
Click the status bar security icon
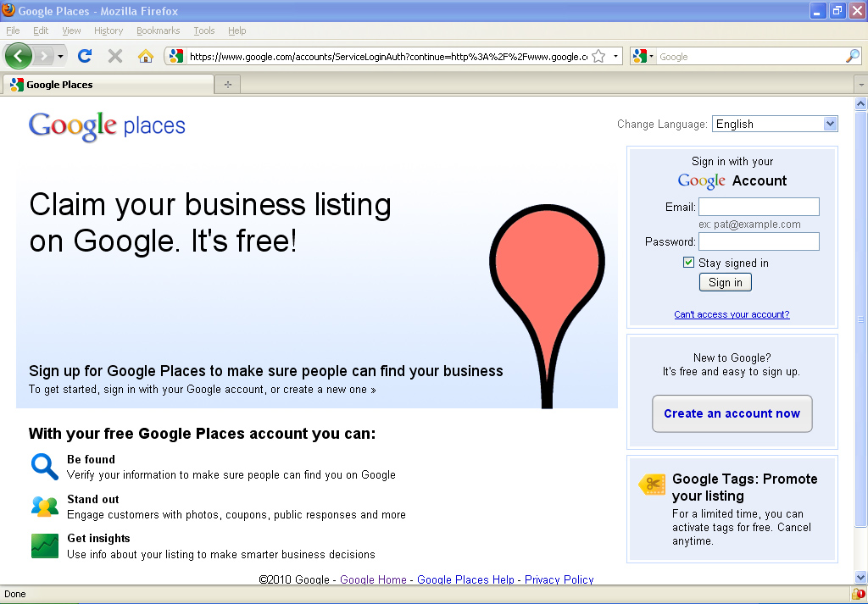pos(858,594)
